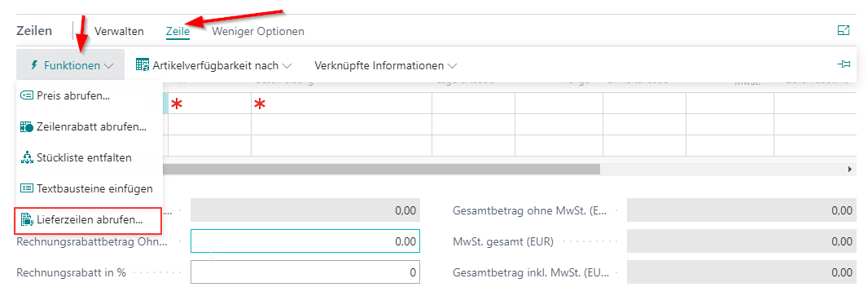
Task: Expand Artikelverfügbarkeit nach dropdown
Action: [286, 66]
